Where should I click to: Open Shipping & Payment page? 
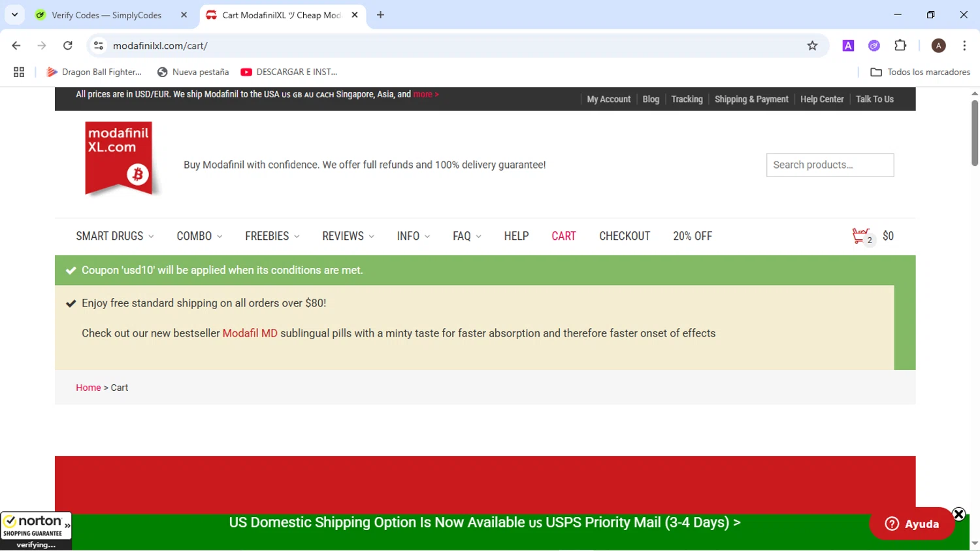(x=751, y=99)
